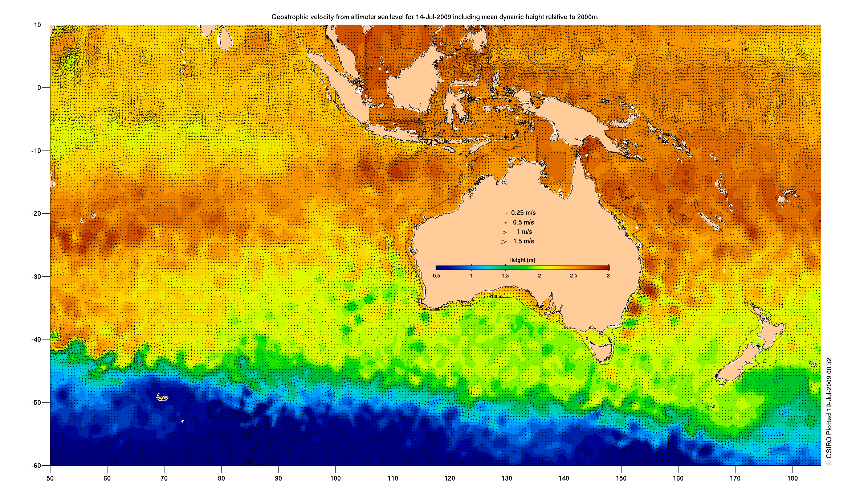Click latitude axis label "-20"

(36, 214)
